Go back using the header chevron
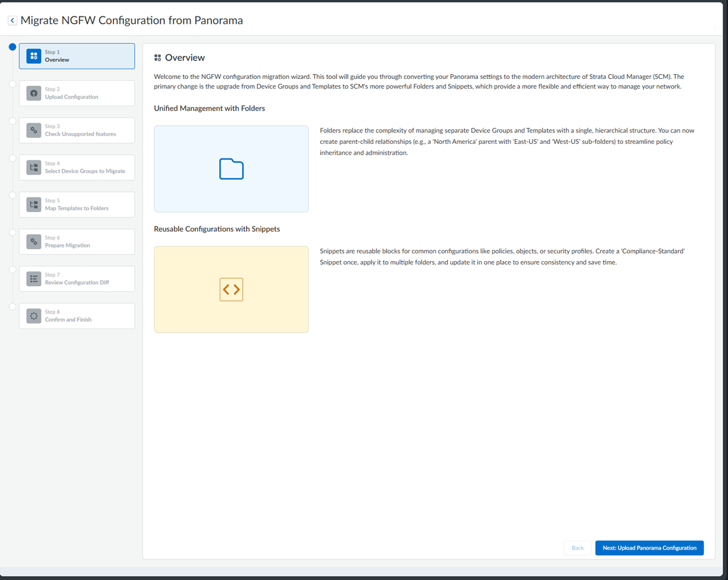This screenshot has height=580, width=728. coord(12,21)
